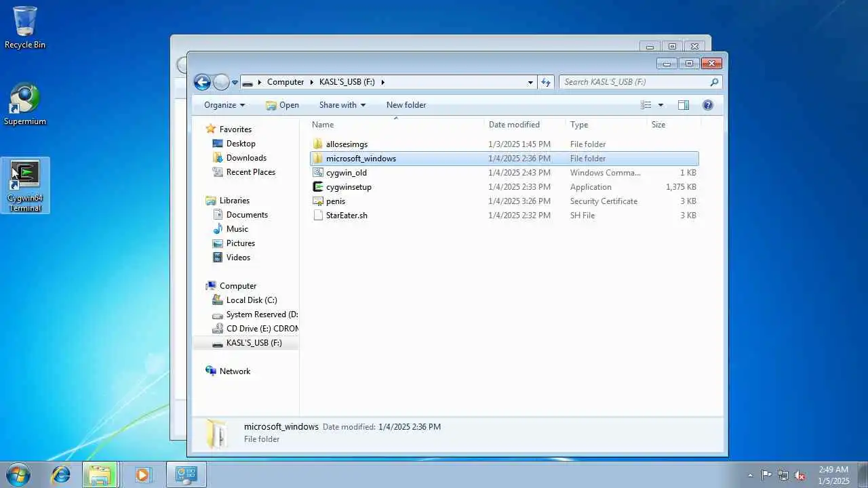Open the recent pages dropdown arrow
This screenshot has width=868, height=488.
(x=235, y=83)
